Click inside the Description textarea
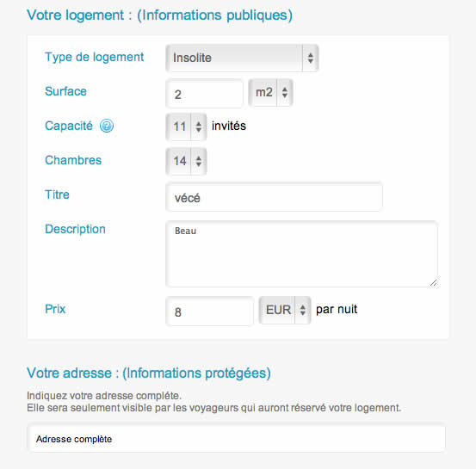Screen dimensions: 476x469 point(302,254)
